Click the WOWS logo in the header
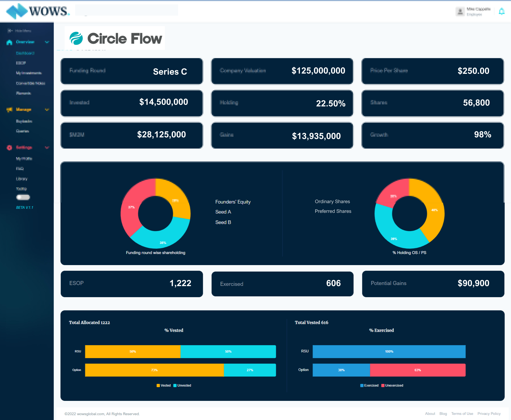Viewport: 511px width, 420px height. point(38,11)
